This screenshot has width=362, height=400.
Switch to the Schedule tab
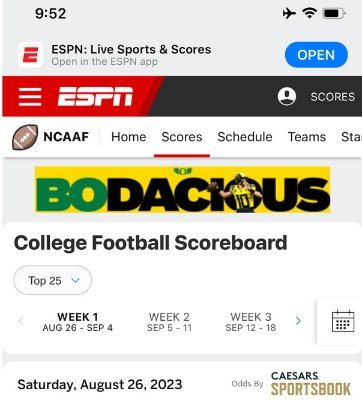click(245, 137)
